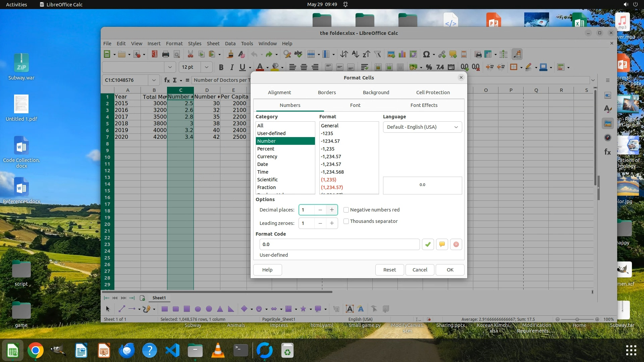Enable Negative numbers red checkbox
This screenshot has height=362, width=644.
tap(346, 210)
